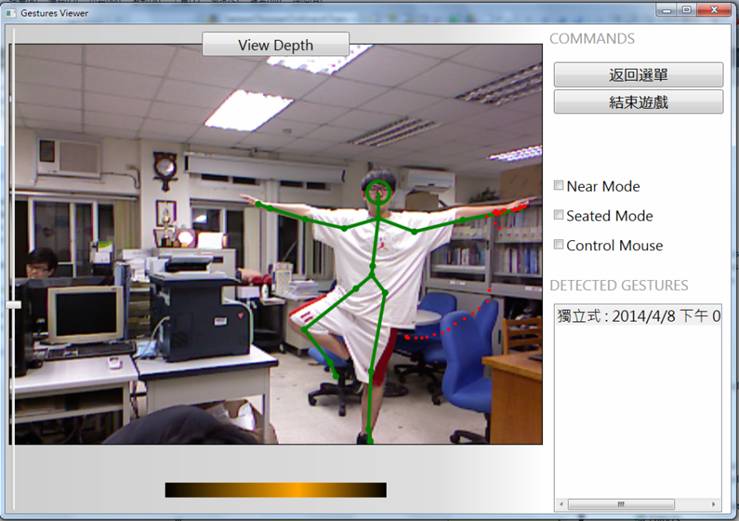
Task: Click the vertical slider thumb left of video
Action: click(13, 304)
